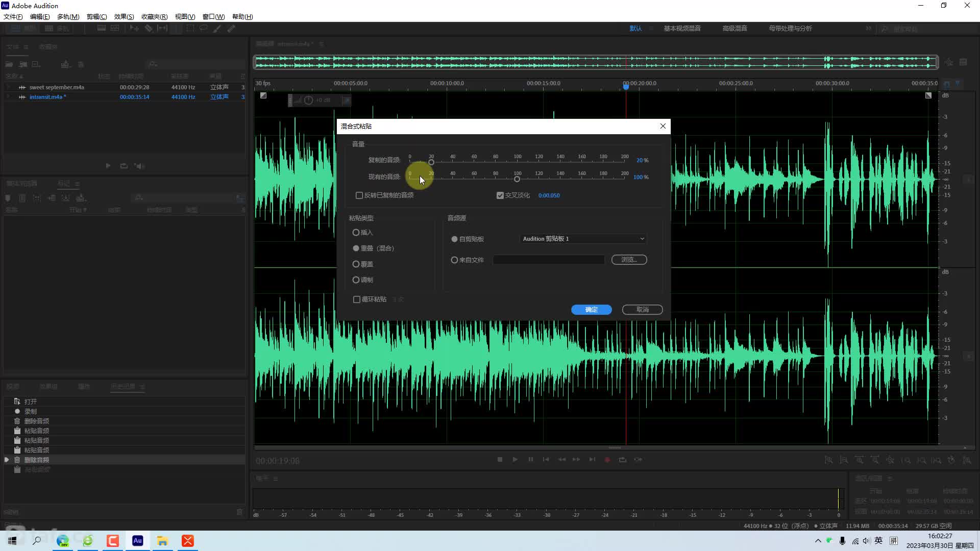This screenshot has width=980, height=551.
Task: Open the 效果(S) menu
Action: click(124, 17)
